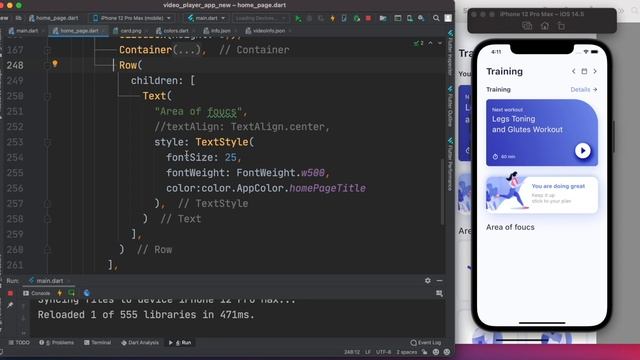Open Problems tool window
Image resolution: width=640 pixels, height=360 pixels.
[56, 342]
